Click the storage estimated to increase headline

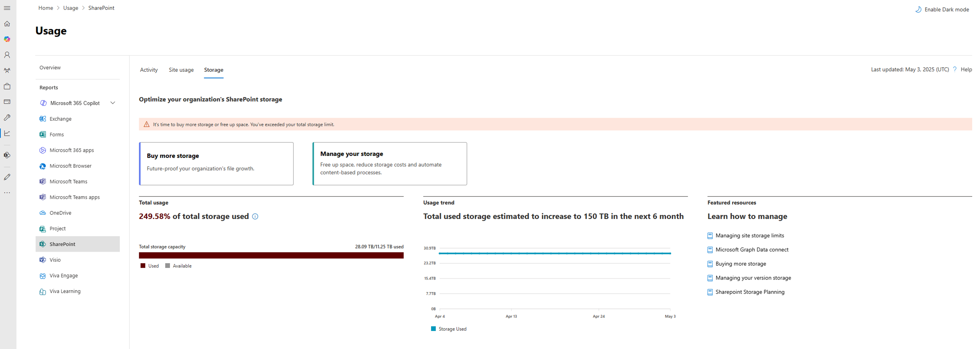[553, 216]
